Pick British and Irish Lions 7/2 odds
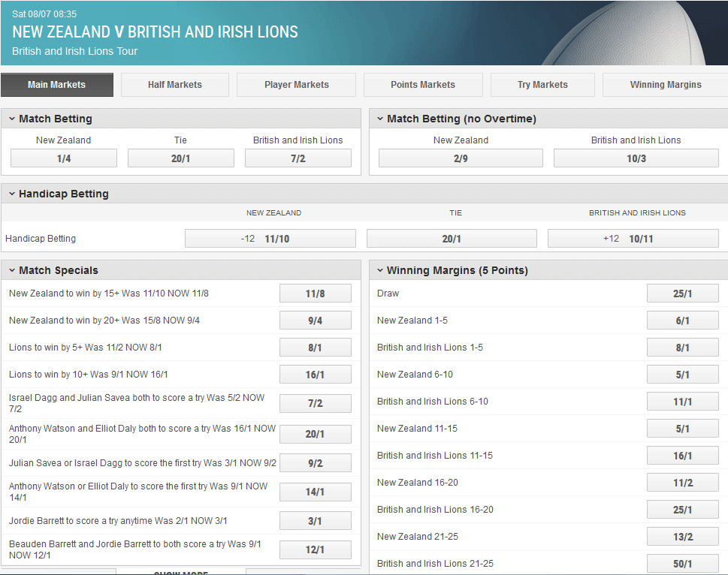The width and height of the screenshot is (728, 575). 298,158
